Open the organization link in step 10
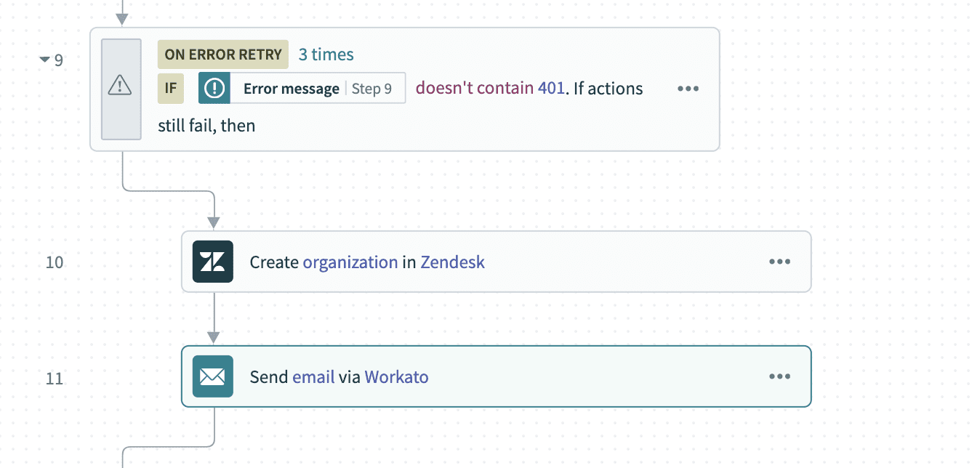The height and width of the screenshot is (468, 980). 350,262
